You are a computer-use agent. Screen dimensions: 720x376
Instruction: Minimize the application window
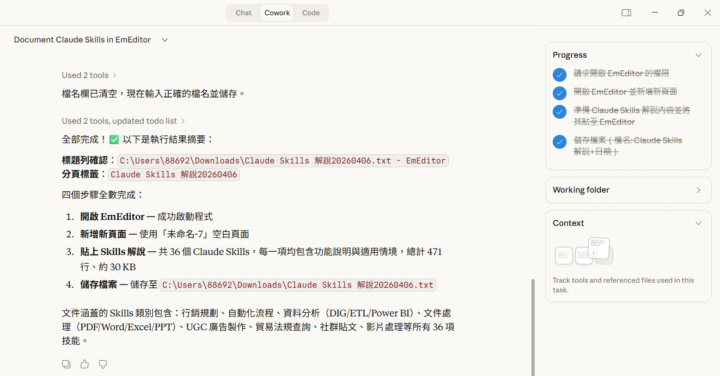pos(655,13)
